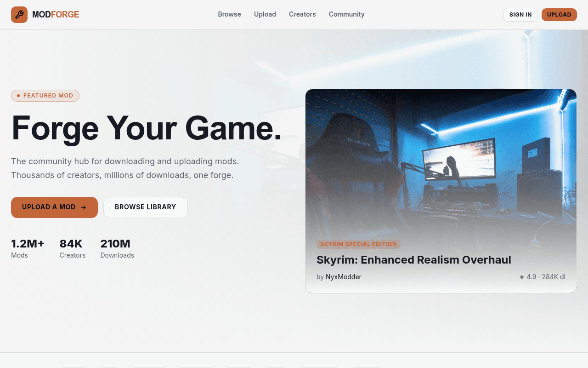Screen dimensions: 588x368
Task: Click the UPLOAD A MOD button
Action: [54, 207]
